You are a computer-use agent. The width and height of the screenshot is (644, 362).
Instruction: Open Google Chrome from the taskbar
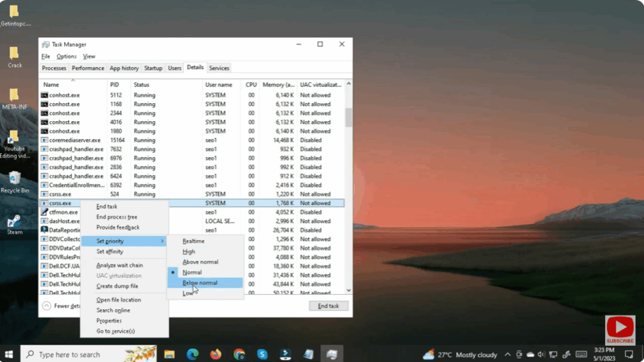[x=238, y=353]
